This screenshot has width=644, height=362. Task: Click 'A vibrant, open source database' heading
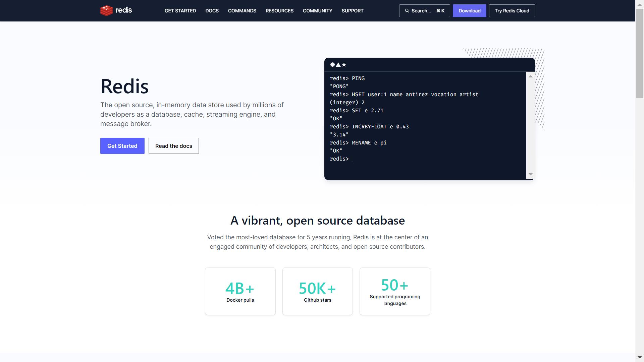point(317,221)
